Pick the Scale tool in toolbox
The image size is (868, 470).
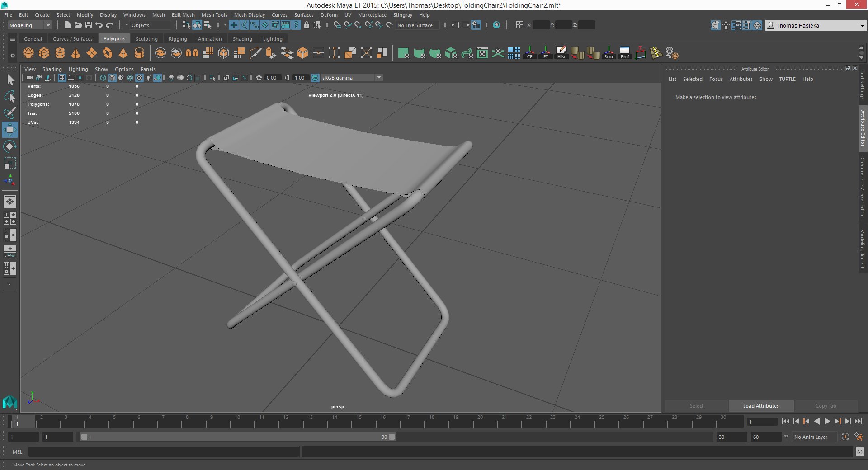click(x=9, y=163)
